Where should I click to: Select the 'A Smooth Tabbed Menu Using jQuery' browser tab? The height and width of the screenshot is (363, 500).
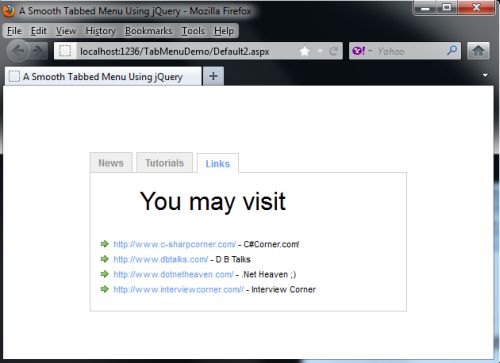tap(103, 76)
